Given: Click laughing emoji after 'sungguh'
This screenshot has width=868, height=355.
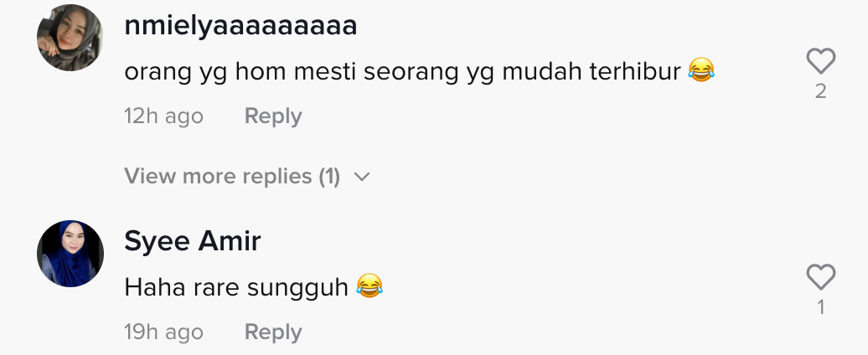Looking at the screenshot, I should pyautogui.click(x=369, y=288).
